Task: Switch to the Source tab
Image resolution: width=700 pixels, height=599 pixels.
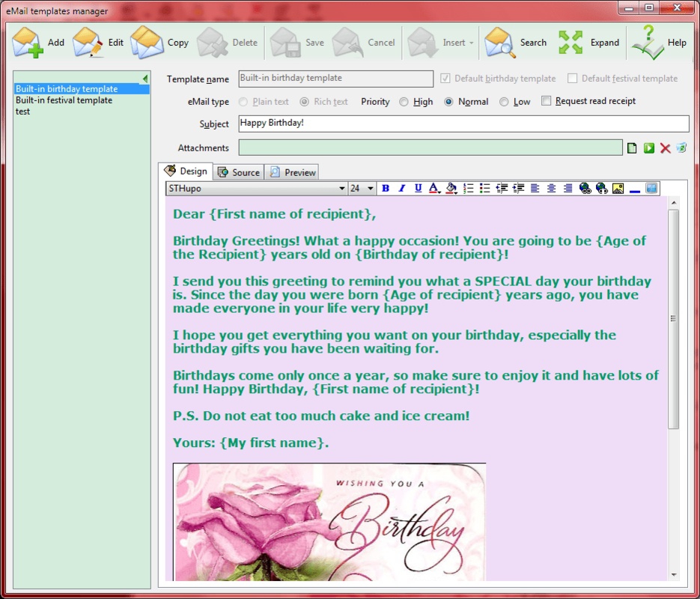Action: (238, 171)
